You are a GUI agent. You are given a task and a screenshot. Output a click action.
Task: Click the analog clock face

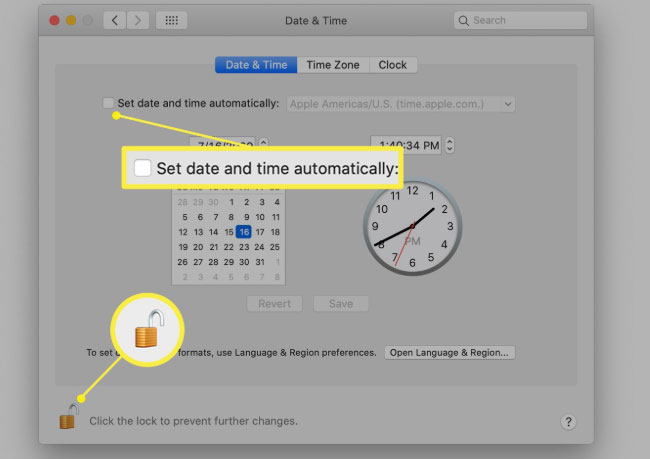[x=412, y=227]
